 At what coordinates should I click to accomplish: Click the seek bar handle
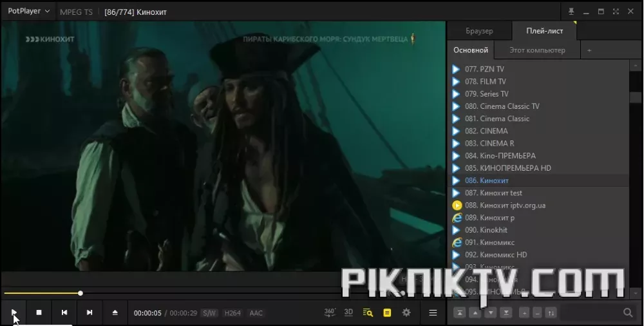80,293
